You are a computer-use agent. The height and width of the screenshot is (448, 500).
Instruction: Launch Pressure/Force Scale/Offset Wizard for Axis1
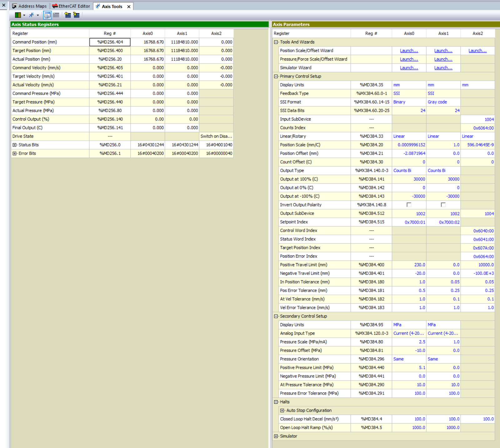click(x=443, y=59)
